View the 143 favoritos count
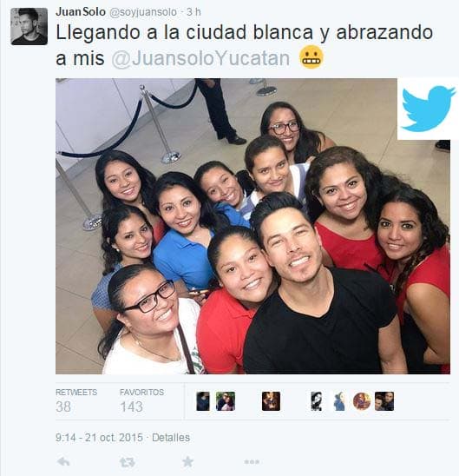Viewport: 459px width, 476px height. pos(131,407)
